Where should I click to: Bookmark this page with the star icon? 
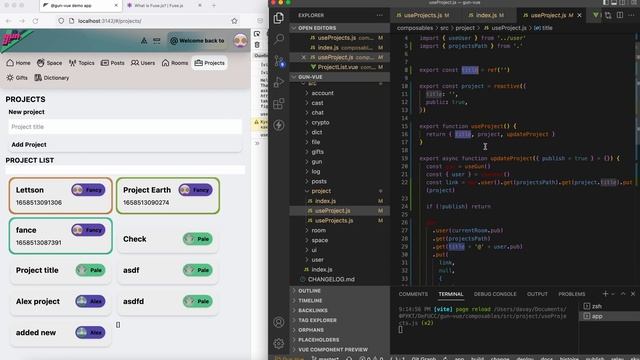pos(234,21)
